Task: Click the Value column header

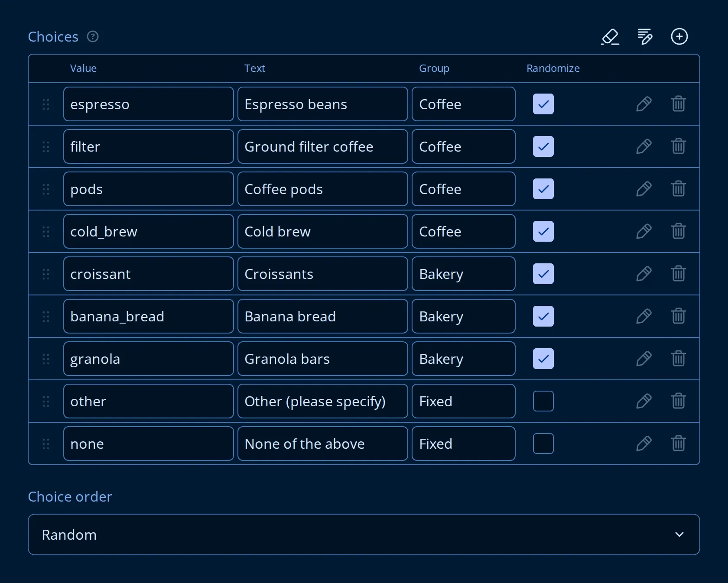Action: [83, 68]
